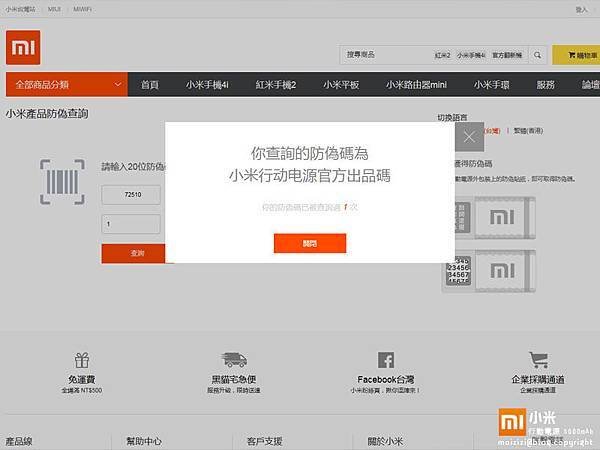600x450 pixels.
Task: Click the orange 查詢 button
Action: (x=134, y=253)
